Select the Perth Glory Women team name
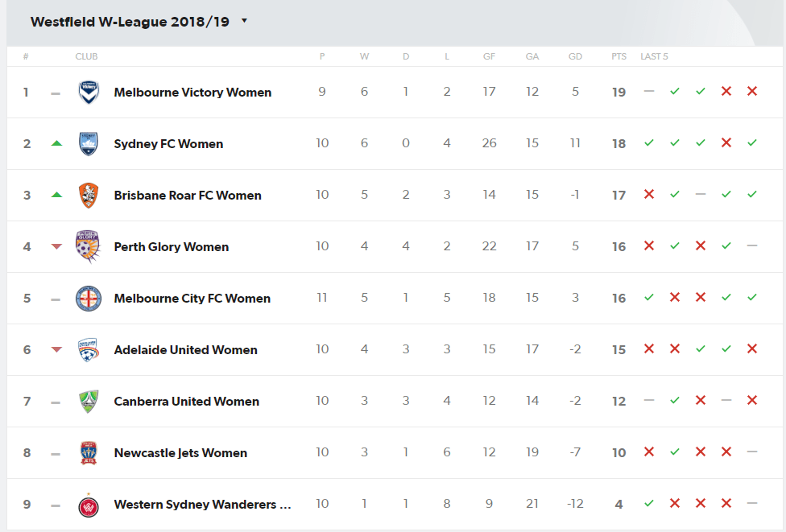The height and width of the screenshot is (532, 786). click(x=172, y=247)
